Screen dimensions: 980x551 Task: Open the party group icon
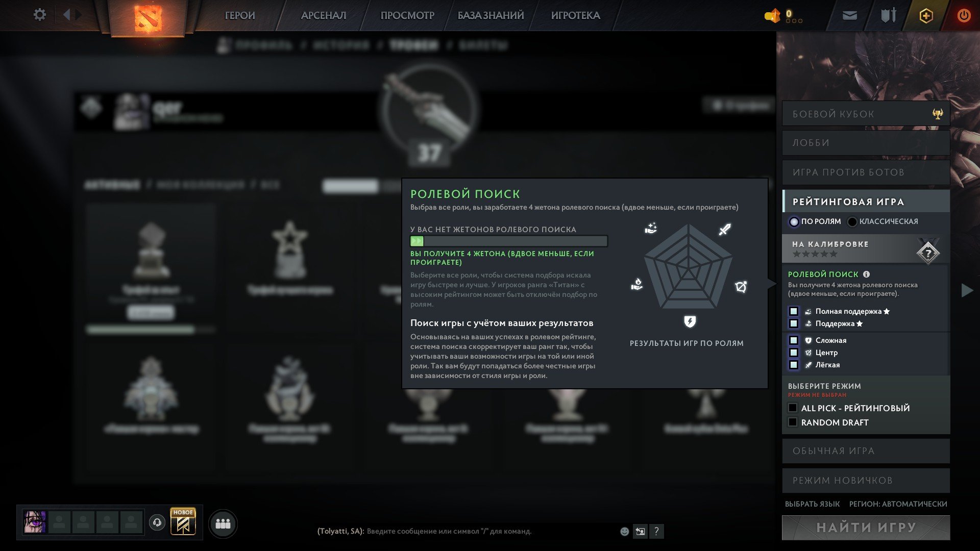click(x=223, y=523)
